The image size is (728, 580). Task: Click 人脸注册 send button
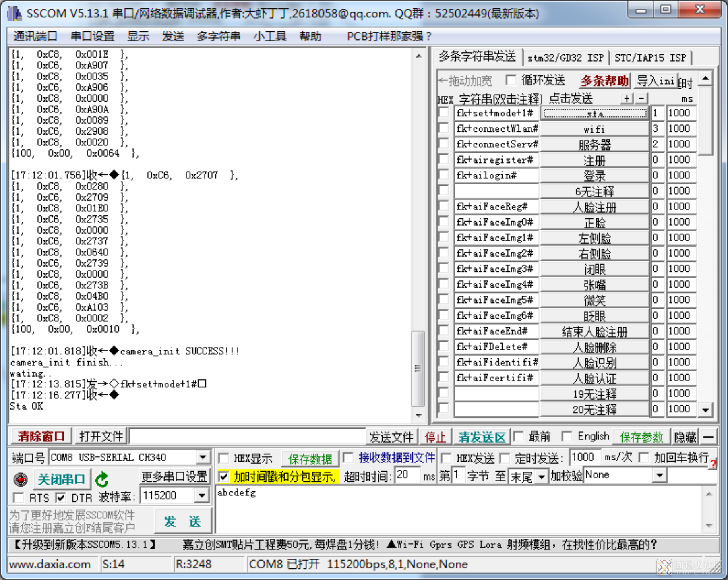click(x=594, y=207)
